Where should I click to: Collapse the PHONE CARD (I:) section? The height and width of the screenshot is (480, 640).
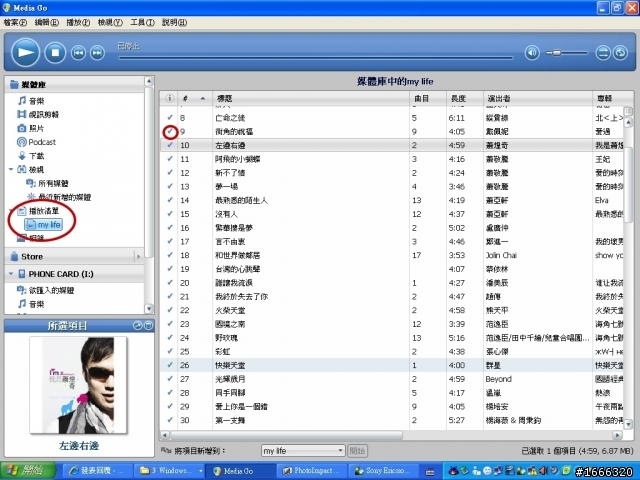tap(11, 274)
